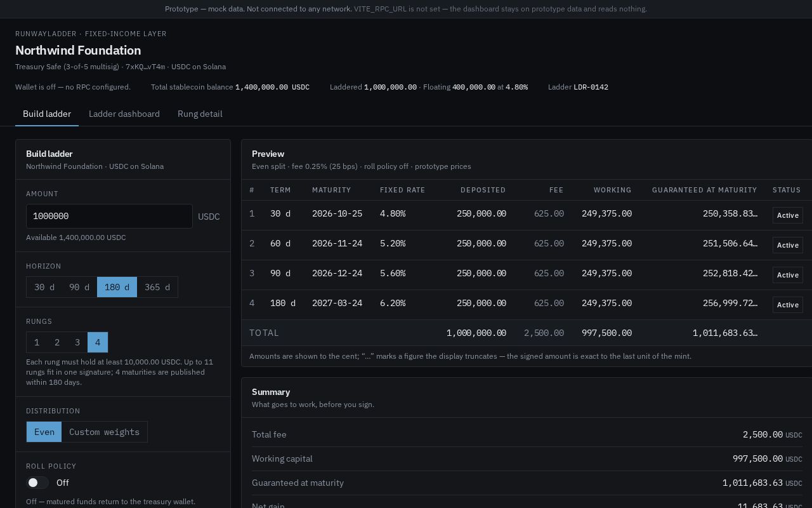Click the Status column header

click(787, 190)
